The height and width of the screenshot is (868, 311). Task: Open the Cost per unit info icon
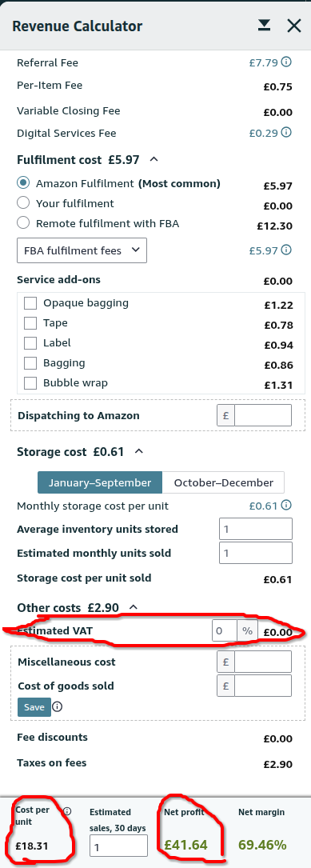pos(67,811)
